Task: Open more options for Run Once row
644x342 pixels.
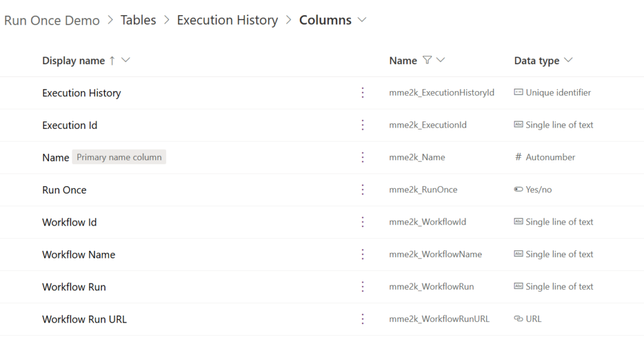Action: point(363,190)
